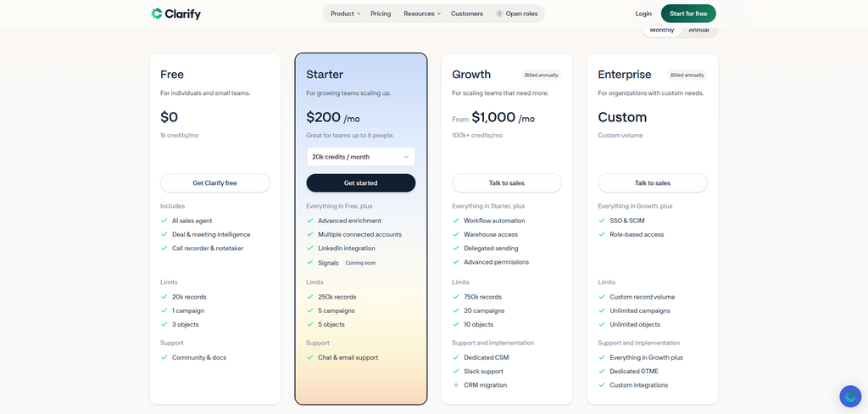The width and height of the screenshot is (868, 414).
Task: Click Billed annually badge on Growth plan
Action: [541, 75]
